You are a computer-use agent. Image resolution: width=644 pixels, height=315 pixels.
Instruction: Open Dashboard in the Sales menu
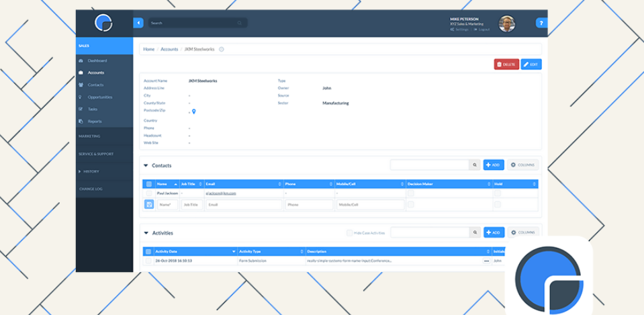click(97, 60)
